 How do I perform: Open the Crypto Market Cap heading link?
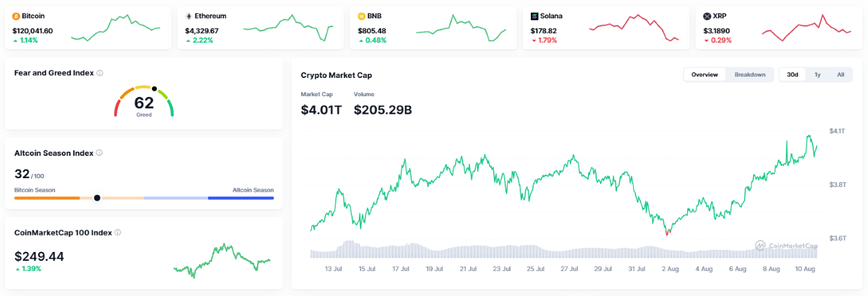point(336,75)
